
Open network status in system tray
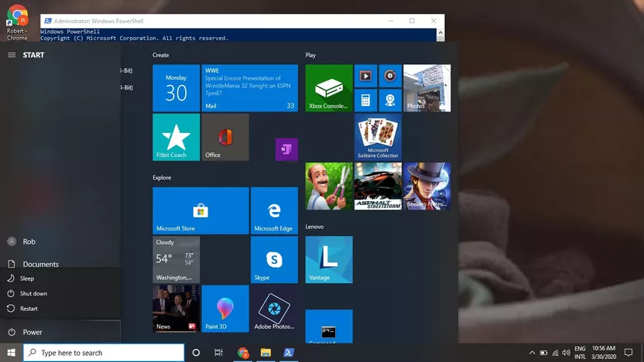coord(555,353)
